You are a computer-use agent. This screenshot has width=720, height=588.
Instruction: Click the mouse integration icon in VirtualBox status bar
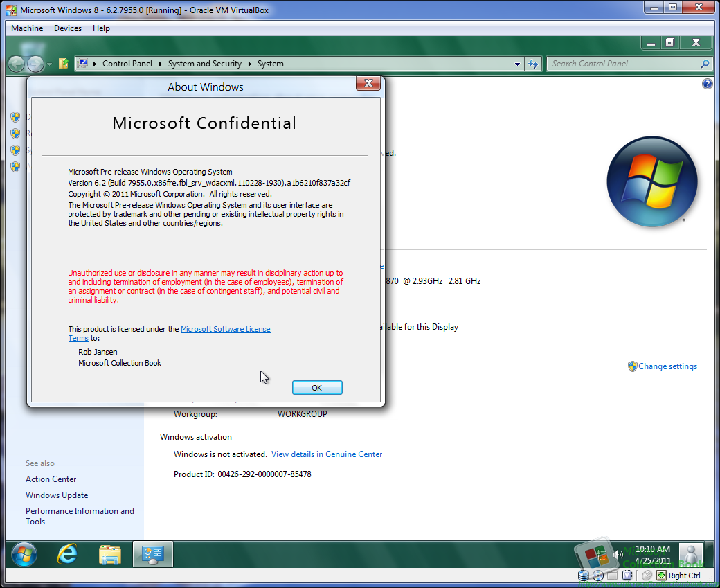(647, 576)
